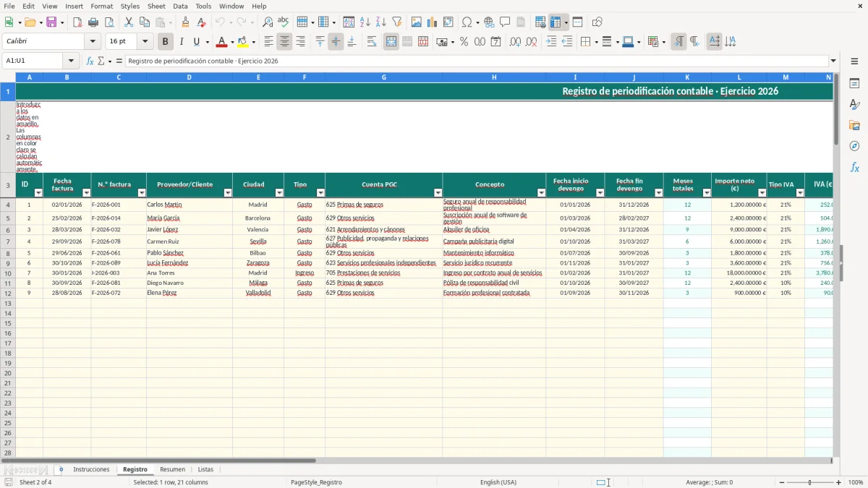Screen dimensions: 868x488
Task: Click the Spelling check icon
Action: (x=284, y=22)
